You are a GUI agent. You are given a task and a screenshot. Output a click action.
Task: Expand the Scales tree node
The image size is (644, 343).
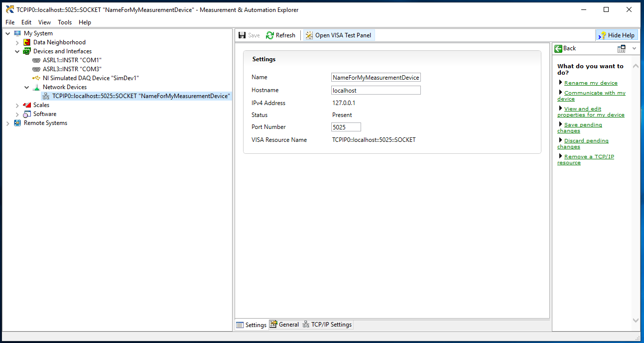[17, 105]
